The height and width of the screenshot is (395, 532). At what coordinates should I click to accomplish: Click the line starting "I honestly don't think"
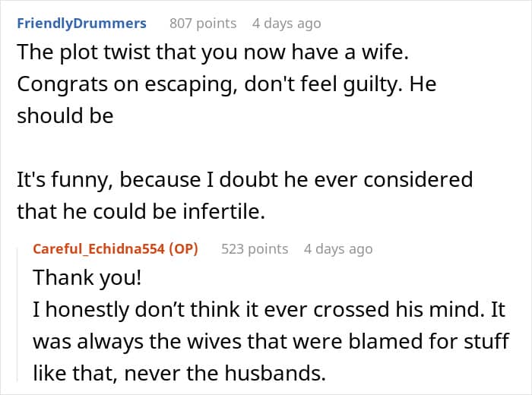268,310
